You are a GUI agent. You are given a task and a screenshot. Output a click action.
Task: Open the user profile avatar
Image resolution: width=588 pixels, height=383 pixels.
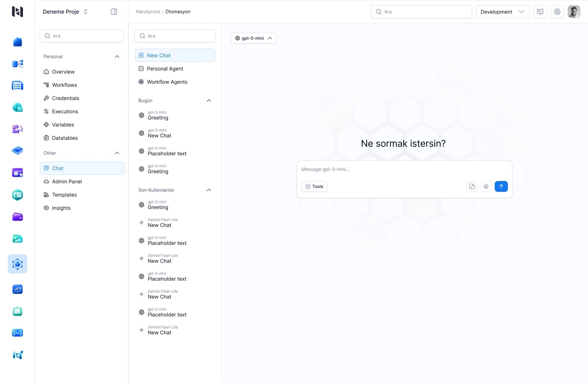pyautogui.click(x=574, y=12)
